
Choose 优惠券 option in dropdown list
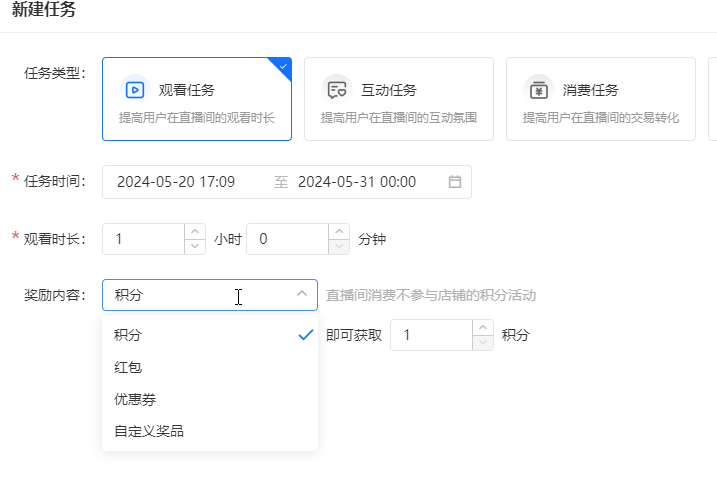point(210,399)
